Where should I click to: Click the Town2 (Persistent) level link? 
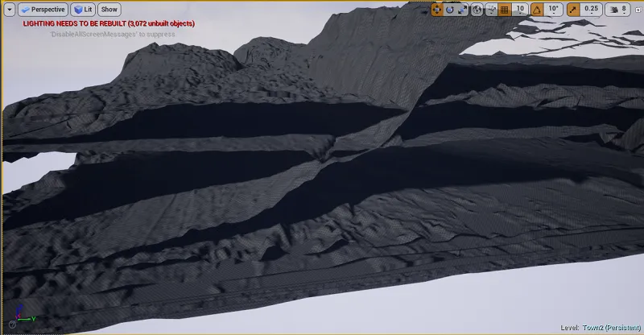tap(611, 328)
